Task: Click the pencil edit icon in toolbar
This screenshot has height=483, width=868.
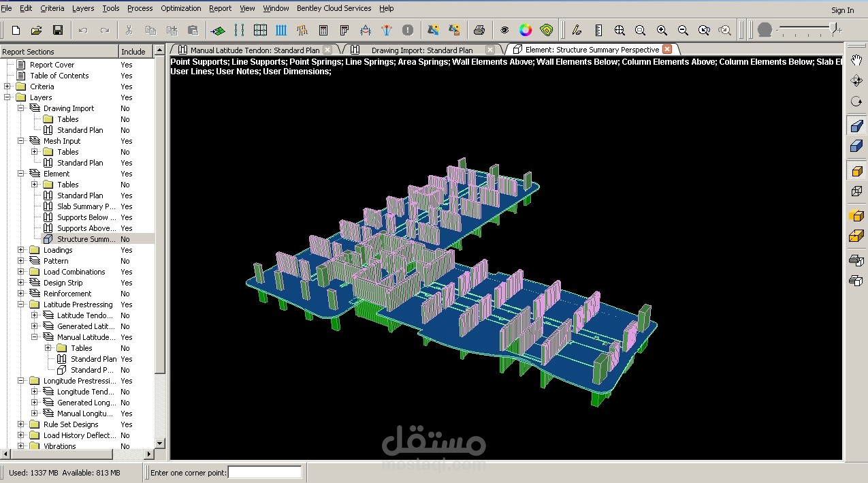Action: (x=577, y=30)
